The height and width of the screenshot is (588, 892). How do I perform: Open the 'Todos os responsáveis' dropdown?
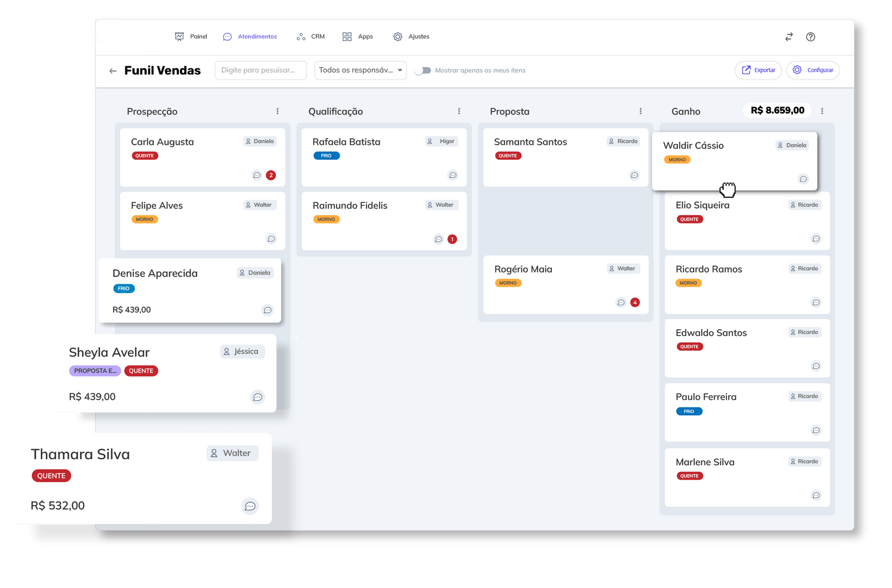click(360, 70)
